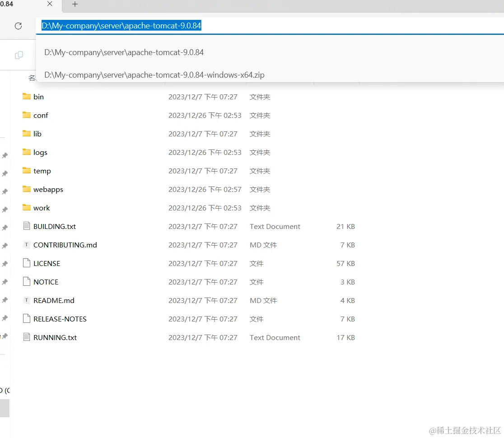This screenshot has width=504, height=438.
Task: Select the CONTRIBUTING.md file name
Action: tap(65, 245)
